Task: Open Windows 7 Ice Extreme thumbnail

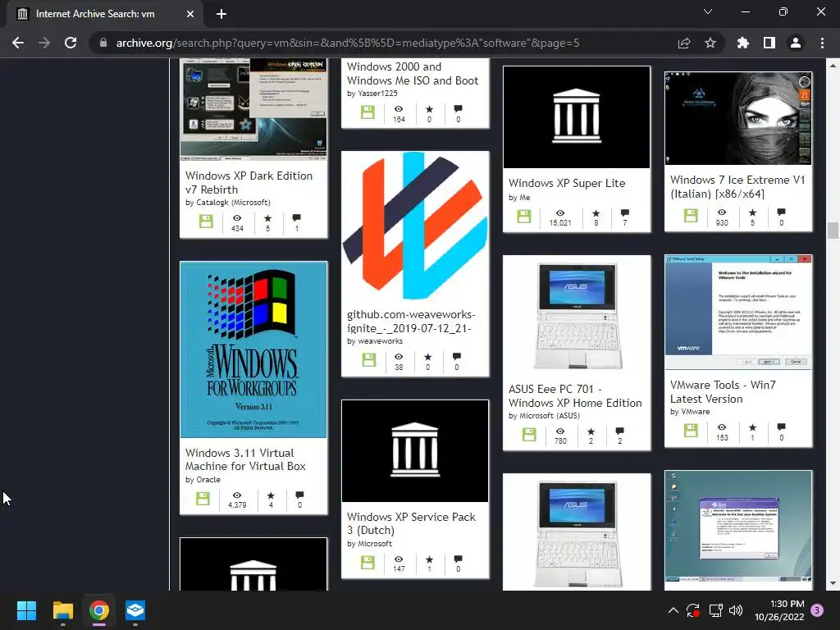Action: pos(738,118)
